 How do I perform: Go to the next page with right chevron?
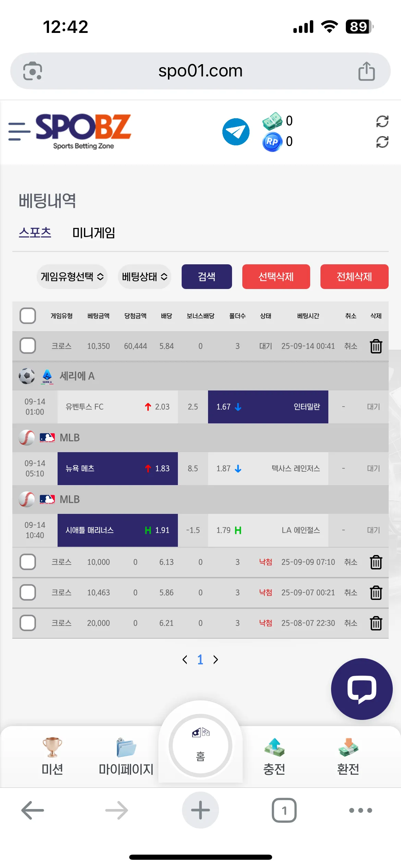[x=216, y=660]
